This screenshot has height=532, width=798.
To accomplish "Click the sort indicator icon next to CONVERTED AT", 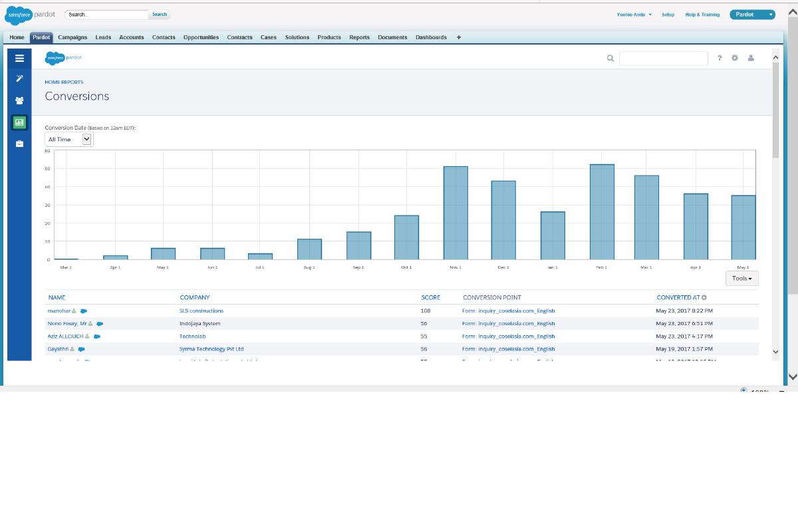I will point(704,297).
